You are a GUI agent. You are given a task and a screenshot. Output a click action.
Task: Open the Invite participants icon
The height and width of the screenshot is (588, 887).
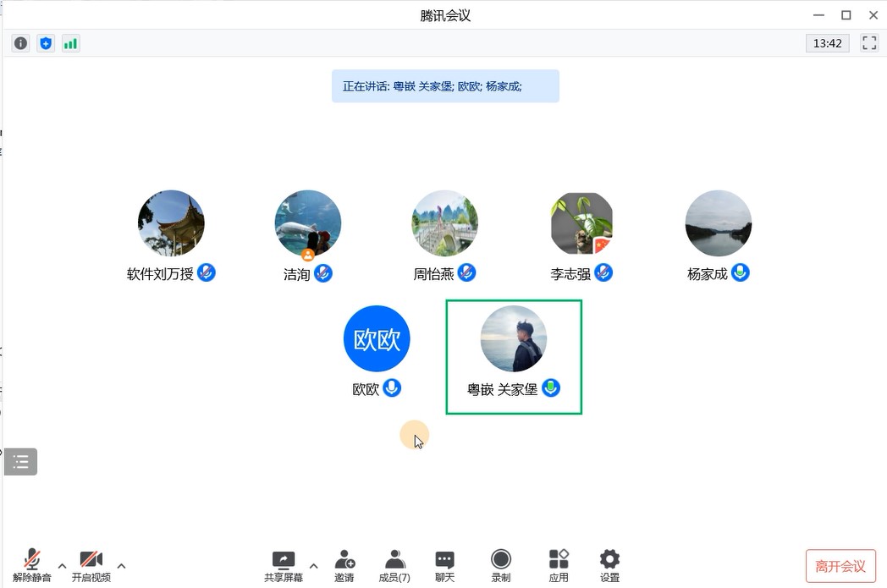click(x=344, y=565)
